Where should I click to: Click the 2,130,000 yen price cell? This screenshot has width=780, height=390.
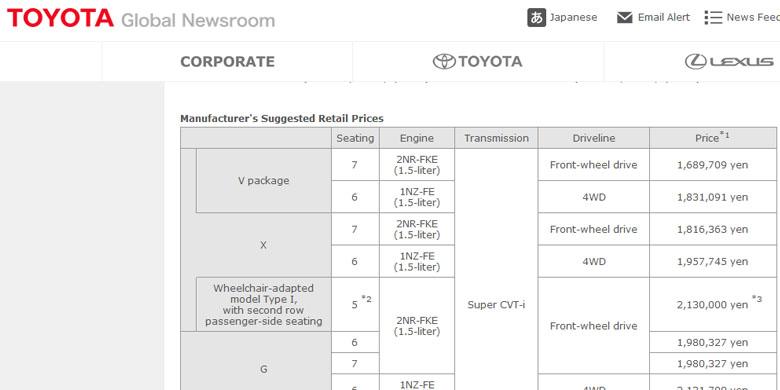click(x=713, y=304)
